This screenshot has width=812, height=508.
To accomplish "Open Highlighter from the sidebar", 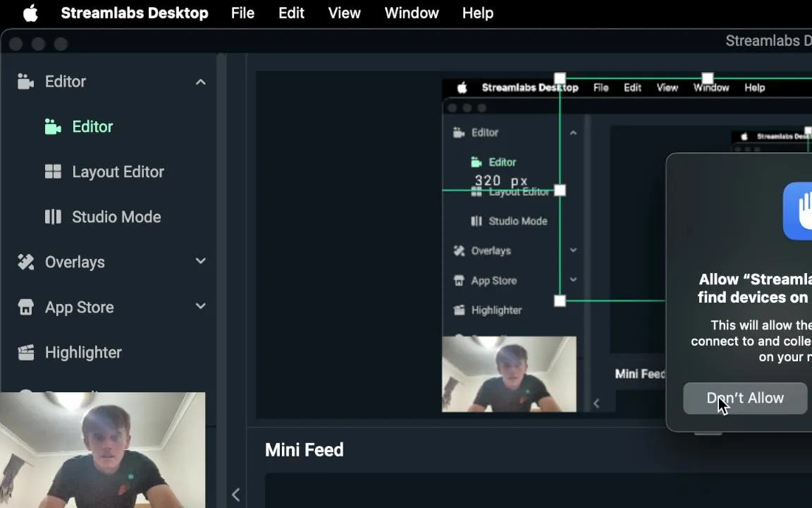I will 83,353.
